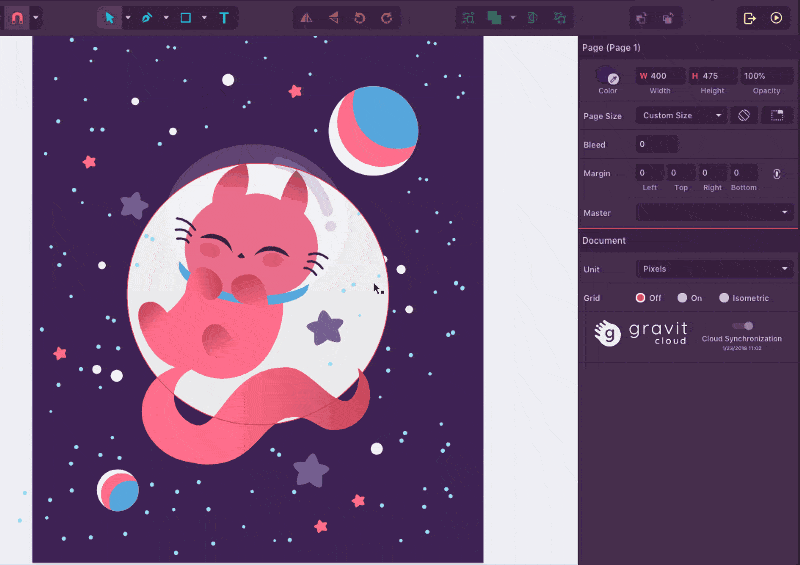Click the rotate counter-clockwise icon
Viewport: 800px width, 565px height.
tap(360, 18)
